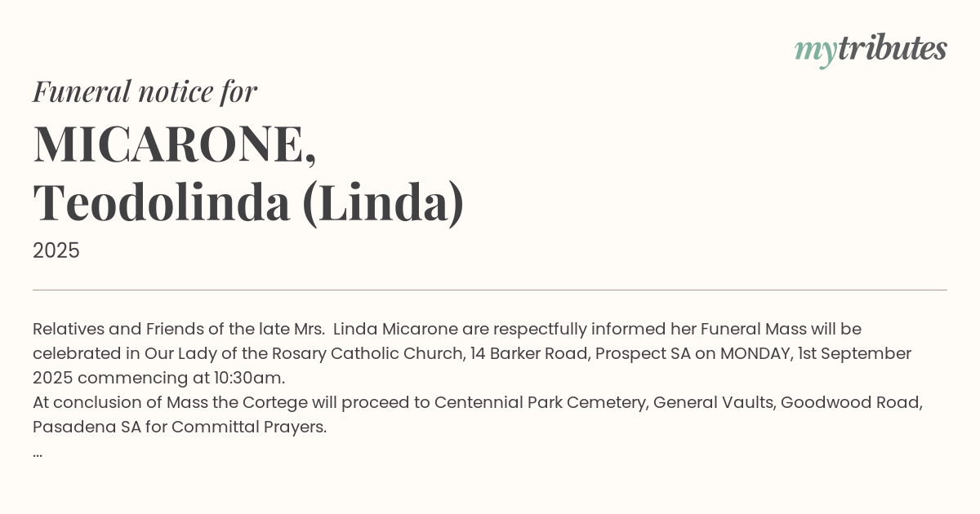Click the mytributes logo

870,49
